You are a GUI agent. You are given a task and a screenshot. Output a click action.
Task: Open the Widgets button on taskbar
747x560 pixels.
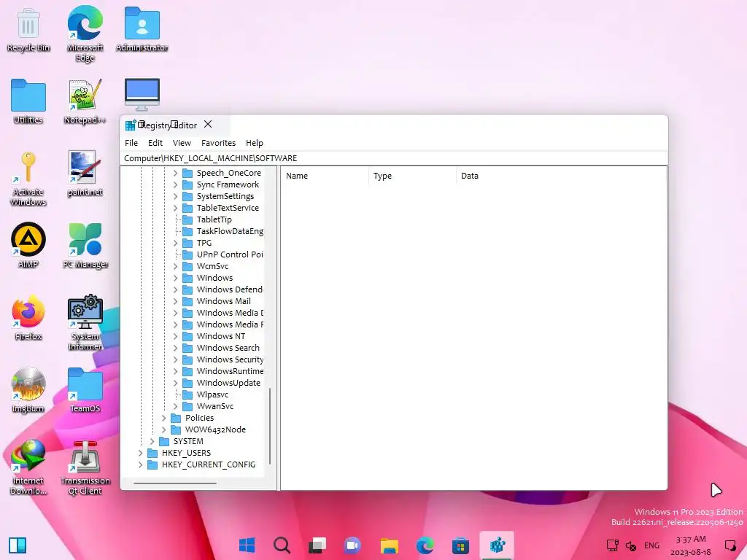click(x=18, y=545)
